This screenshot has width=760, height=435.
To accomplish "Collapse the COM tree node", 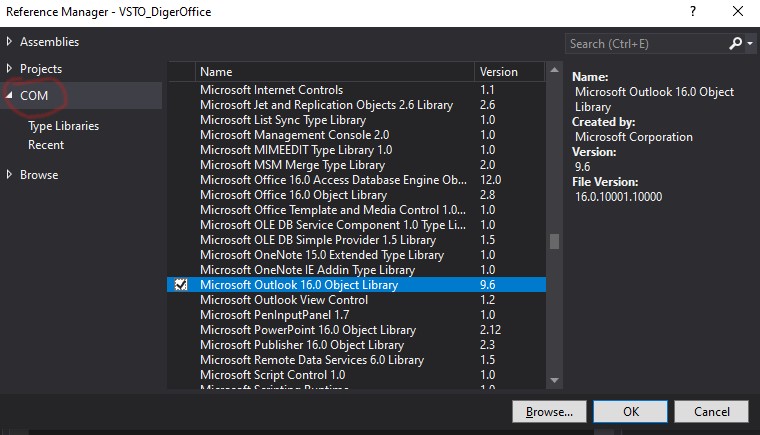I will pos(9,96).
